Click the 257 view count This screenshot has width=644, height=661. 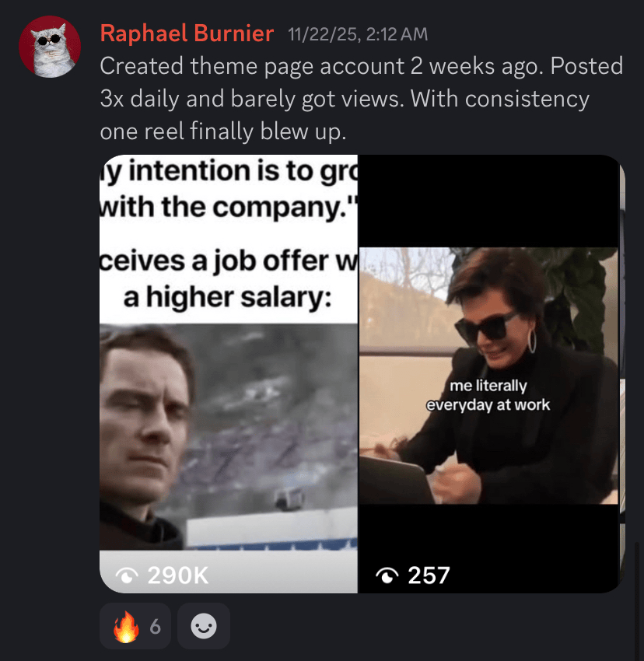pos(429,575)
